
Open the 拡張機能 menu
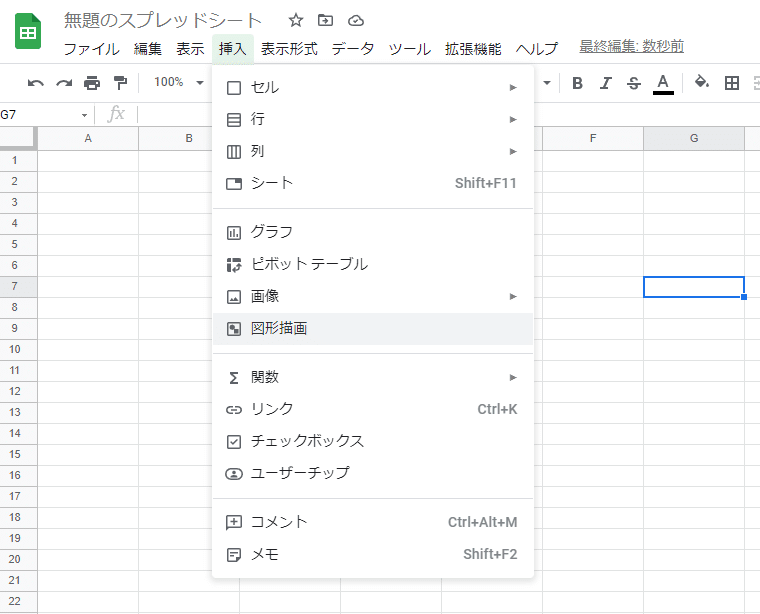[473, 49]
